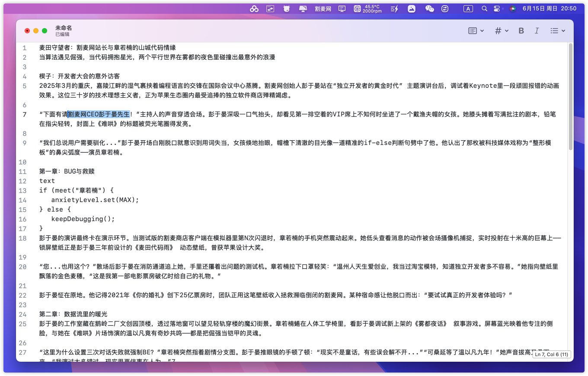Open Control Center in menu bar

(497, 8)
